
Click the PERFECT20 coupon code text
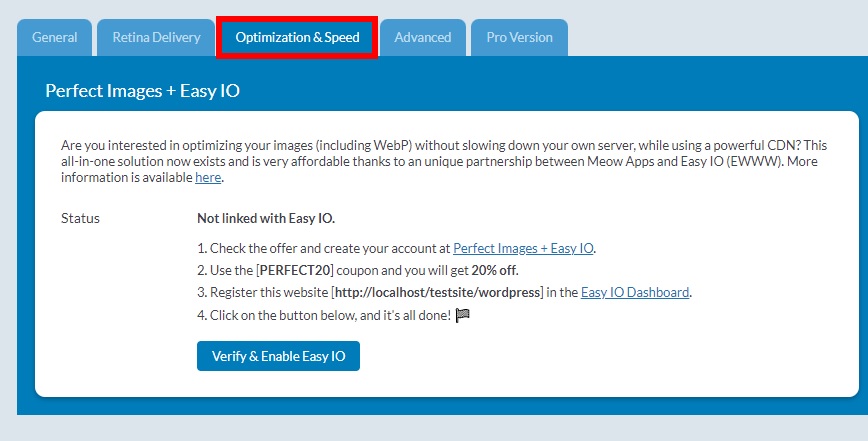click(295, 270)
